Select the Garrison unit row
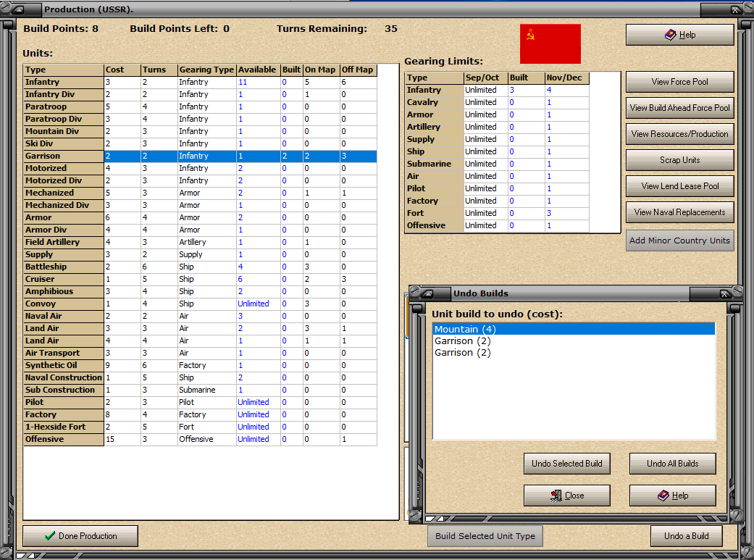This screenshot has width=754, height=560. [200, 156]
